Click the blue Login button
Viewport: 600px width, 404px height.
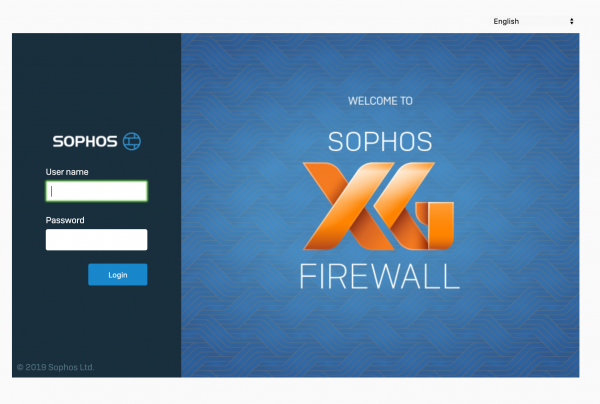coord(118,275)
